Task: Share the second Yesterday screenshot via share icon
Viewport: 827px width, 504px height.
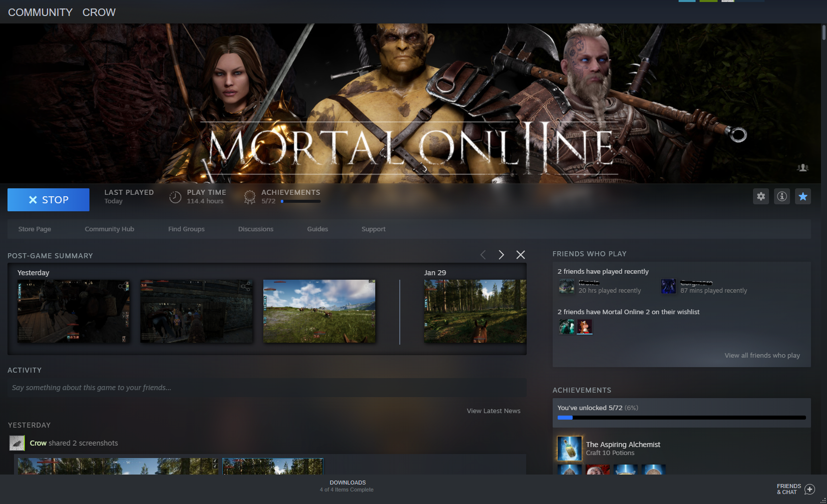Action: (x=245, y=286)
